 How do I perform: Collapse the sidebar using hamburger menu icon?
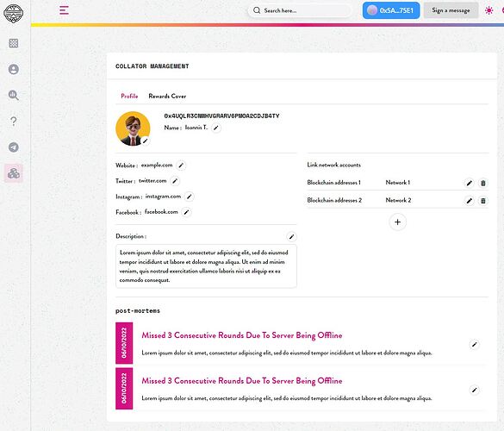[64, 10]
